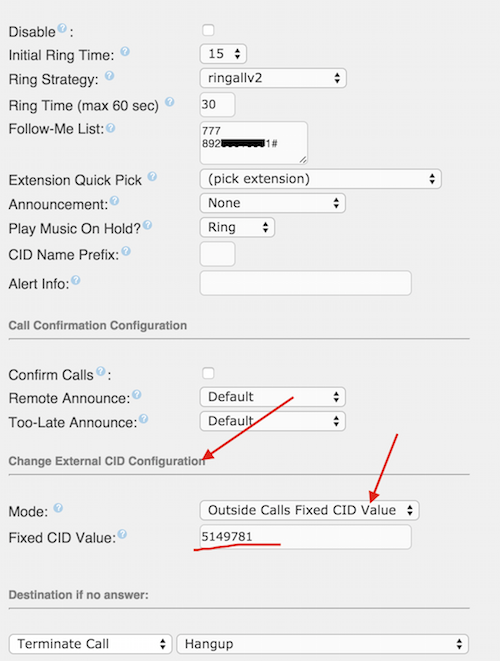The image size is (500, 661).
Task: View help for Follow-Me List
Action: (x=110, y=128)
